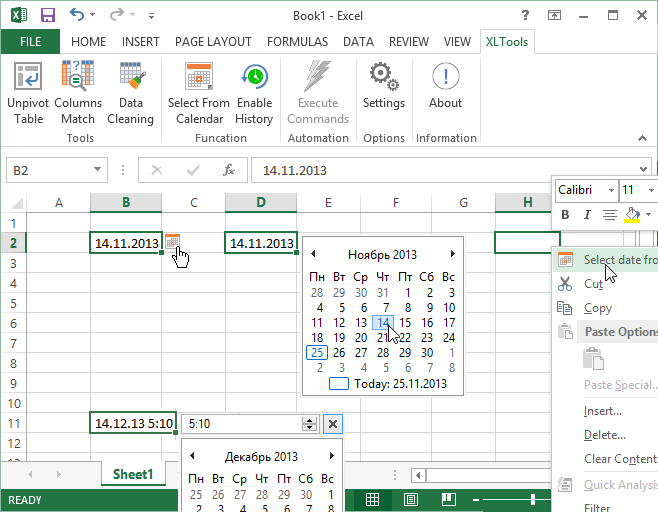Click Select From Calendar ribbon button
This screenshot has height=512, width=658.
pyautogui.click(x=199, y=93)
